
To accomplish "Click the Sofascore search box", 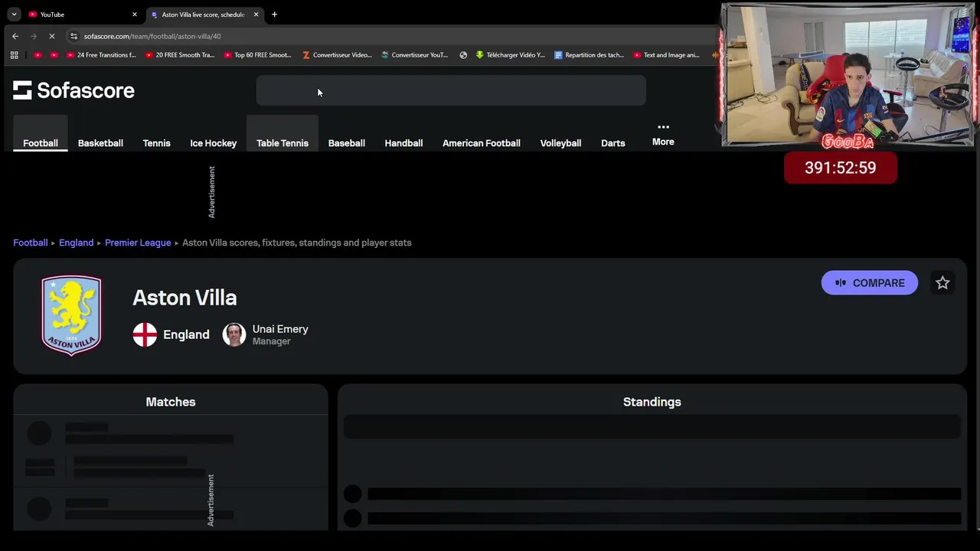I will 451,90.
